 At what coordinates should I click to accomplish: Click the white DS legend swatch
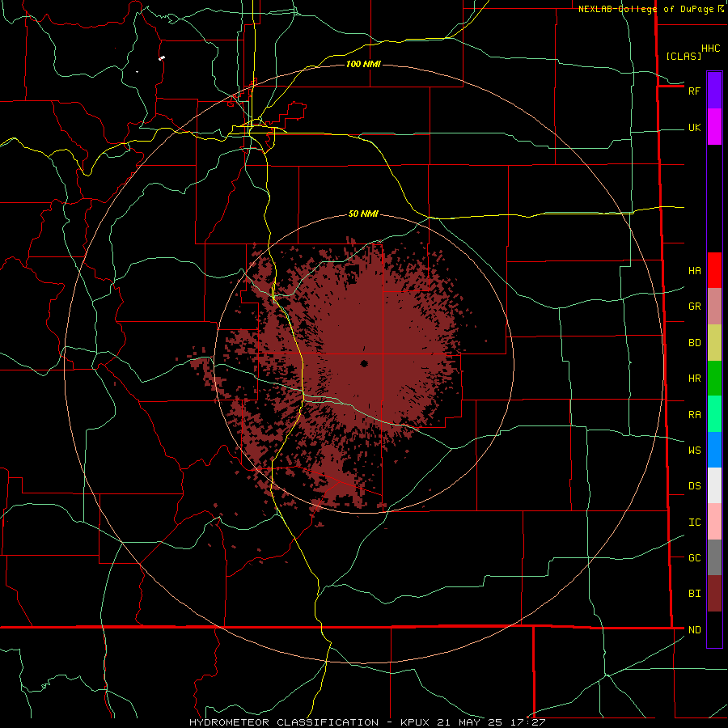coord(714,485)
